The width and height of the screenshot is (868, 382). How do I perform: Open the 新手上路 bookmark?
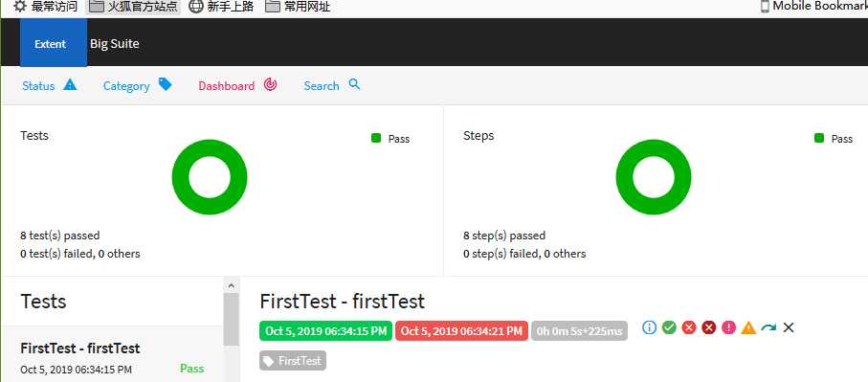point(221,7)
